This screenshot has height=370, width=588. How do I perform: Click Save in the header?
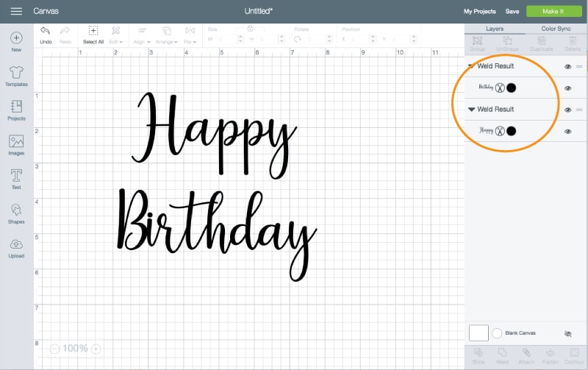[x=512, y=12]
